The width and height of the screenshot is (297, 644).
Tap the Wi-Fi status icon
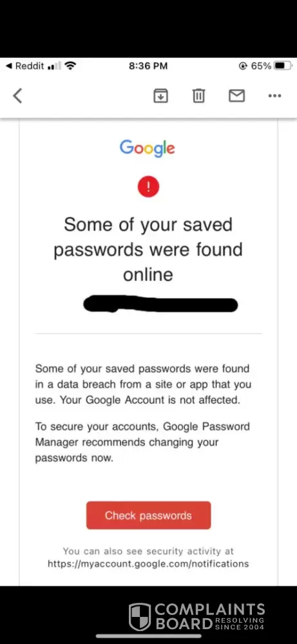pyautogui.click(x=71, y=66)
